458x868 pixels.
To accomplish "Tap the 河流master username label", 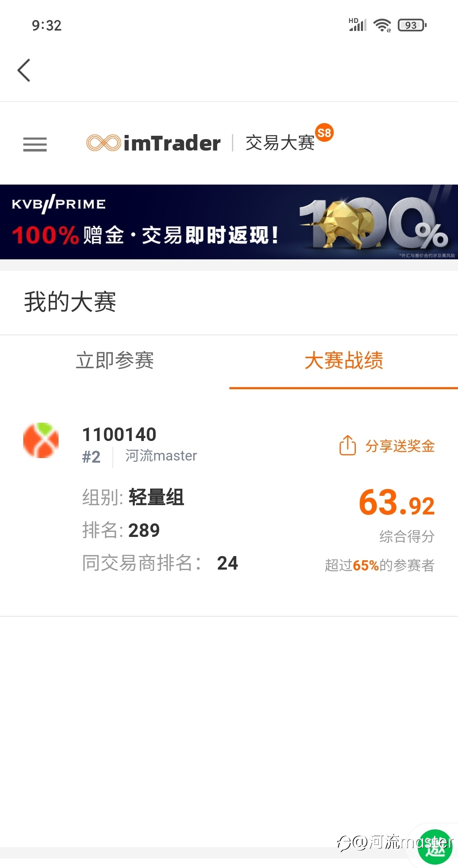I will 161,456.
